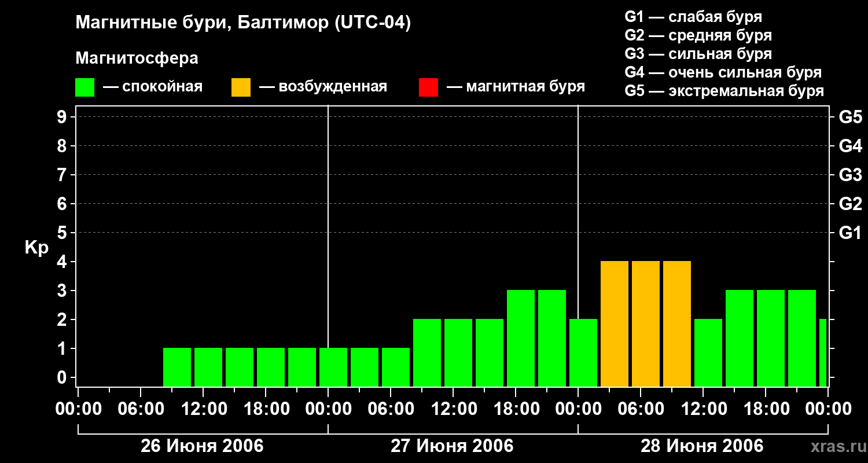
Task: Click 'G3 — сильная буря' description line
Action: tap(698, 54)
